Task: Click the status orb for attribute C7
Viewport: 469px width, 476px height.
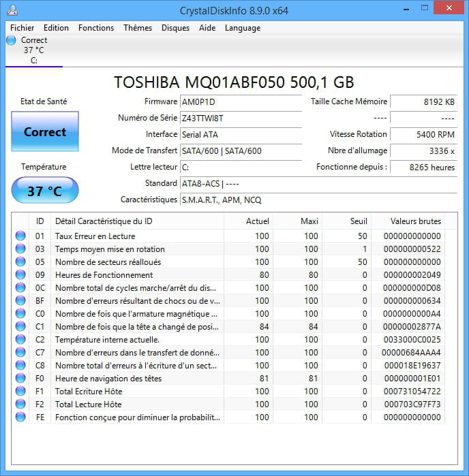Action: pos(20,352)
